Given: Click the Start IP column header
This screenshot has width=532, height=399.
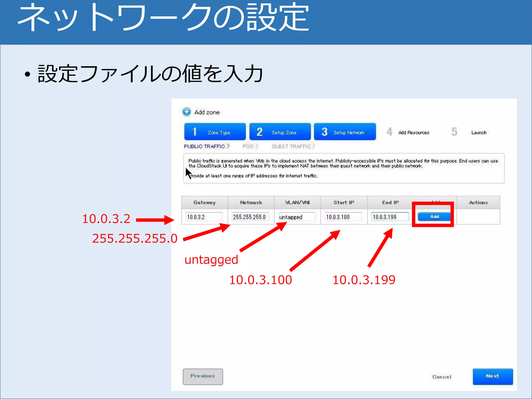Looking at the screenshot, I should click(344, 203).
